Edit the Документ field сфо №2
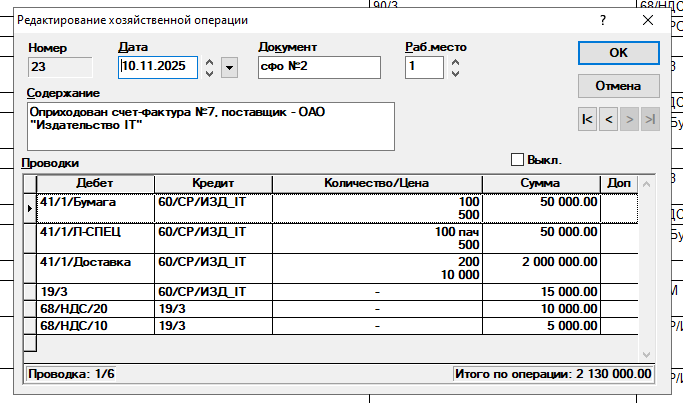683x403 pixels. click(320, 67)
